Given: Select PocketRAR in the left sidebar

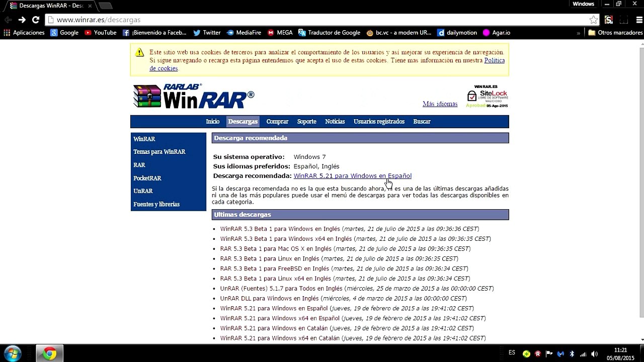Looking at the screenshot, I should point(147,178).
